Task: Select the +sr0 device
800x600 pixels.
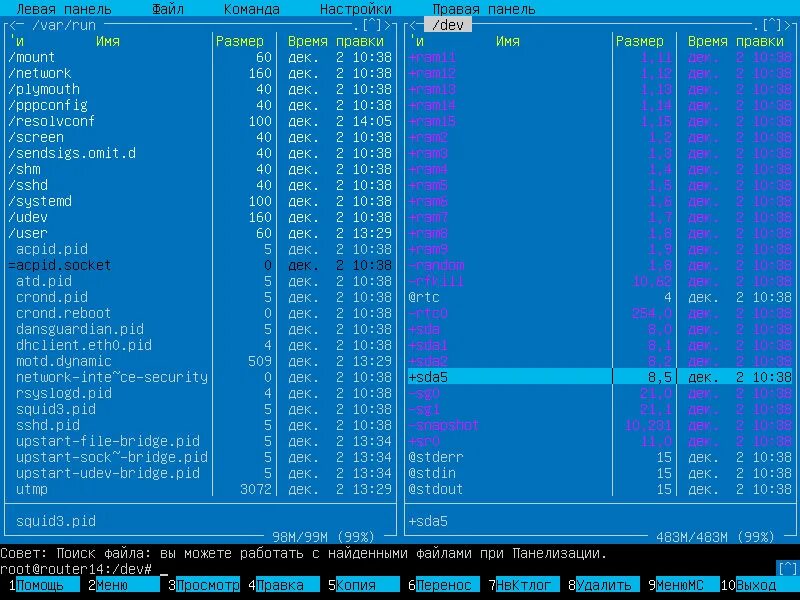Action: click(x=600, y=441)
